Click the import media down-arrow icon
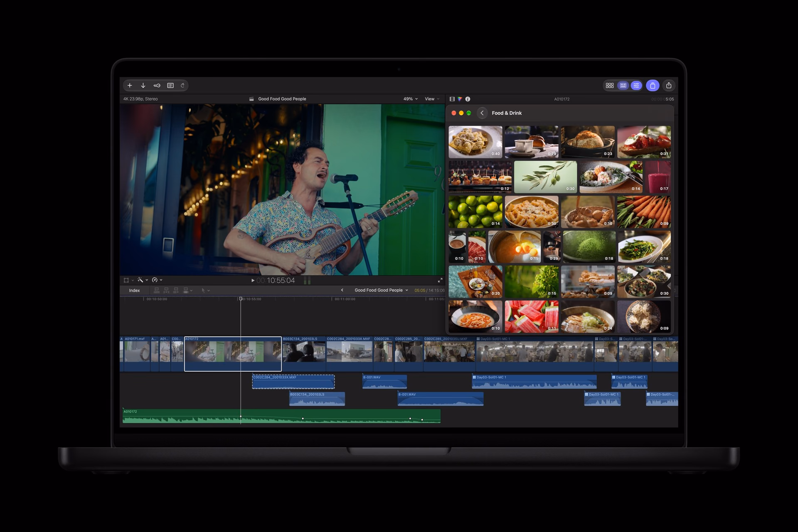Image resolution: width=798 pixels, height=532 pixels. click(143, 86)
